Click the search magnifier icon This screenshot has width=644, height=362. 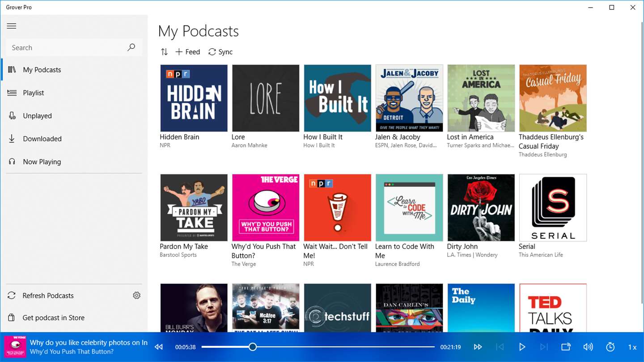click(x=131, y=47)
